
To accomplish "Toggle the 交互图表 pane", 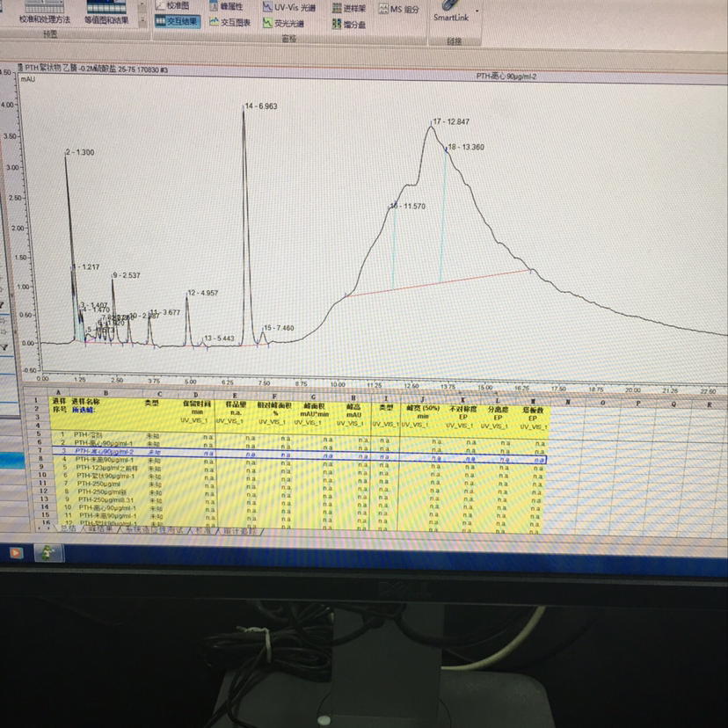I will [230, 22].
